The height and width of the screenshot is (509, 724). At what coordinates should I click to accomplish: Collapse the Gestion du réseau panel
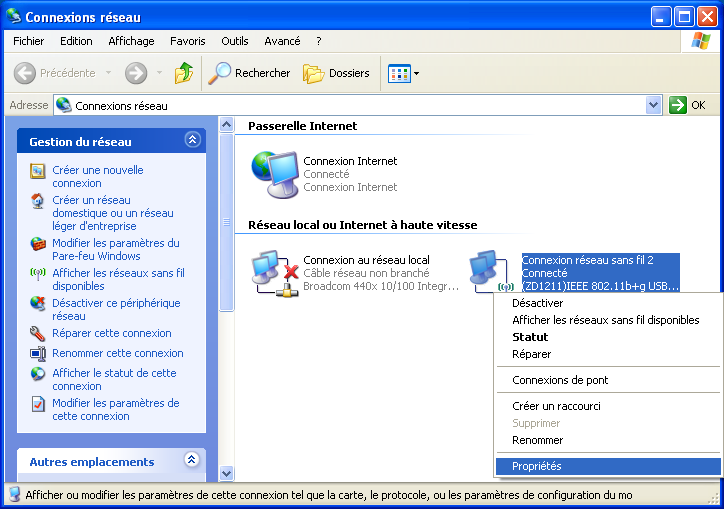coord(193,139)
